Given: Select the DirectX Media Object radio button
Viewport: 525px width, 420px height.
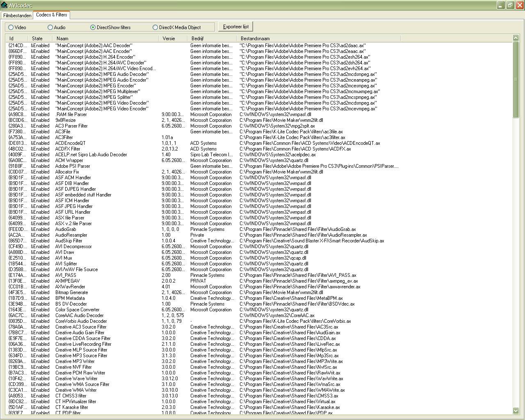Looking at the screenshot, I should coord(176,27).
